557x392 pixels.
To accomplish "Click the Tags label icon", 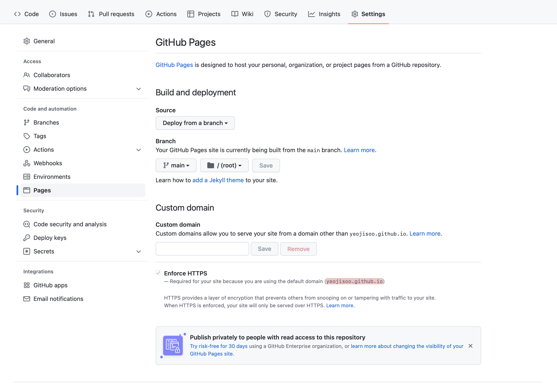I will click(27, 136).
